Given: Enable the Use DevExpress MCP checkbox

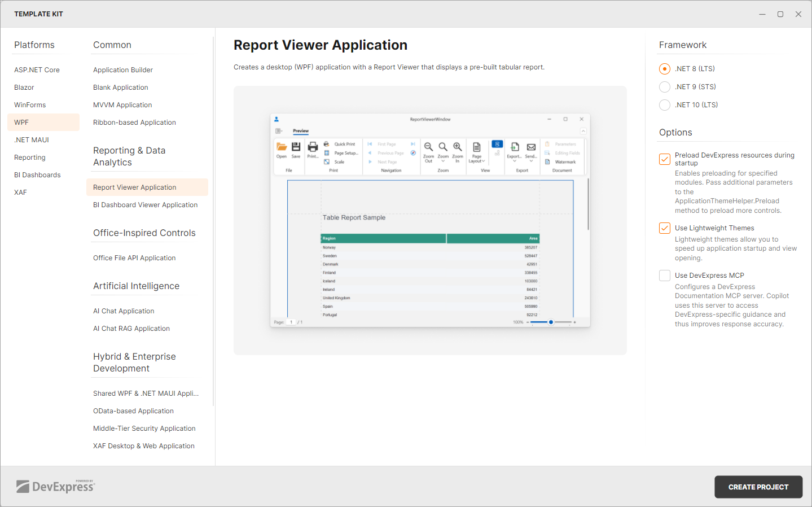Looking at the screenshot, I should tap(664, 276).
